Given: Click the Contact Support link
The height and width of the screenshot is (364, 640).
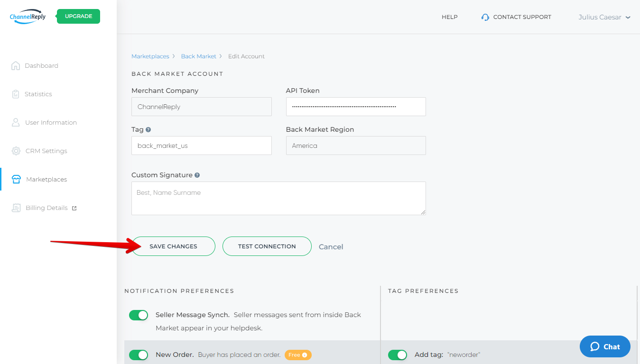Looking at the screenshot, I should click(522, 17).
